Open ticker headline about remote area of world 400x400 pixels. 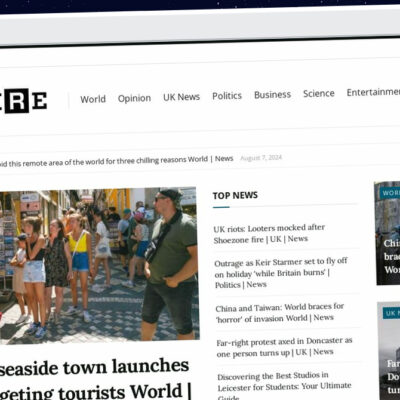pos(116,161)
